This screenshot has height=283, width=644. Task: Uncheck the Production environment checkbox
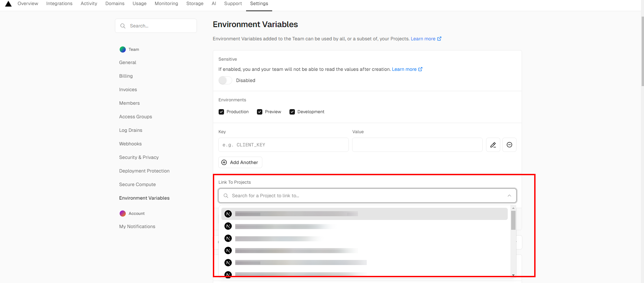[221, 112]
